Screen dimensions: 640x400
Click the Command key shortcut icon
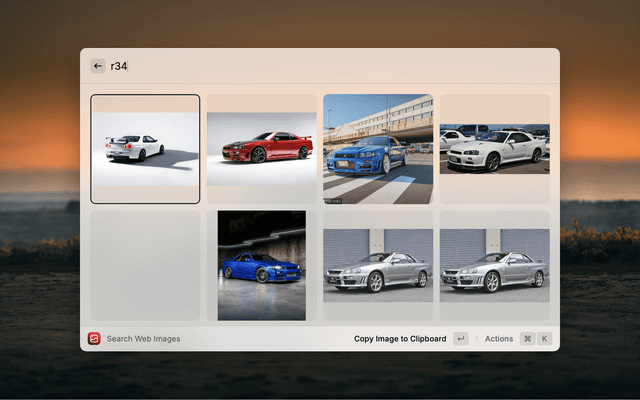coord(527,339)
